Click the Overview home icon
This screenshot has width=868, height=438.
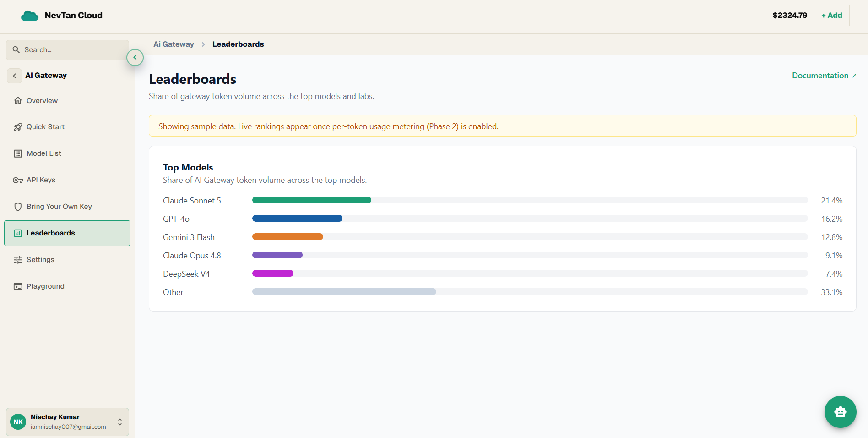click(18, 100)
